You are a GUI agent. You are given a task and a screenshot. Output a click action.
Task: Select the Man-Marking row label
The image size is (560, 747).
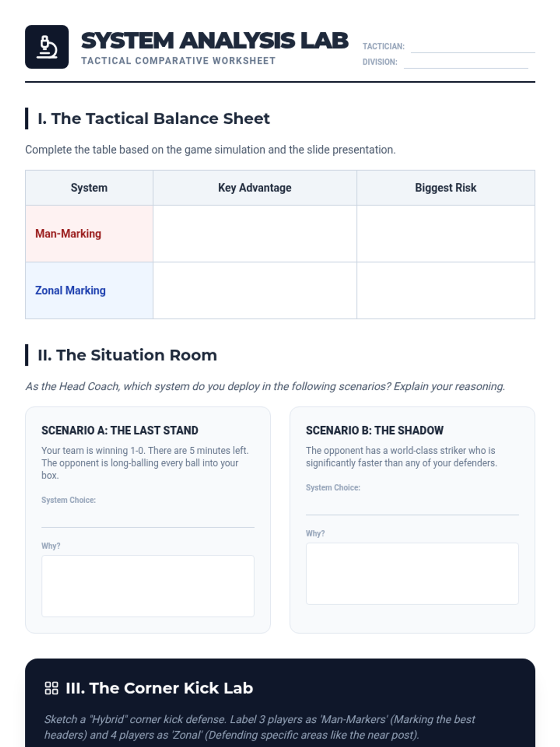(x=68, y=234)
